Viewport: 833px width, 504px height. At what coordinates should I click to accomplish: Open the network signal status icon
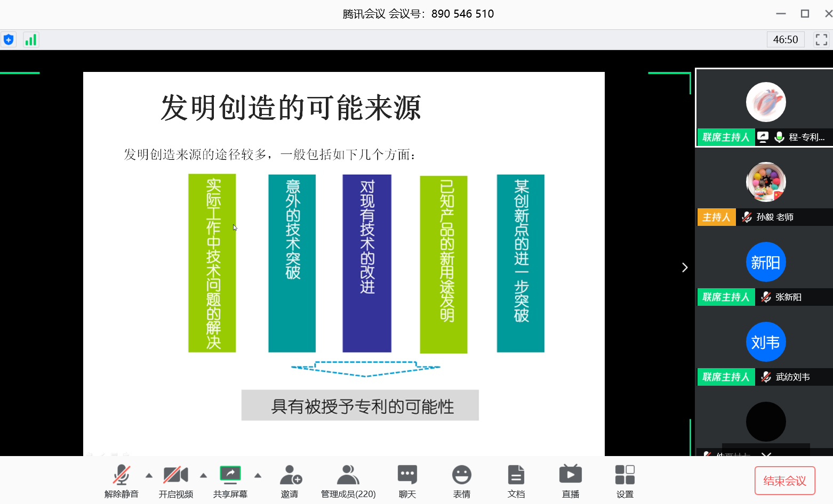[x=31, y=40]
